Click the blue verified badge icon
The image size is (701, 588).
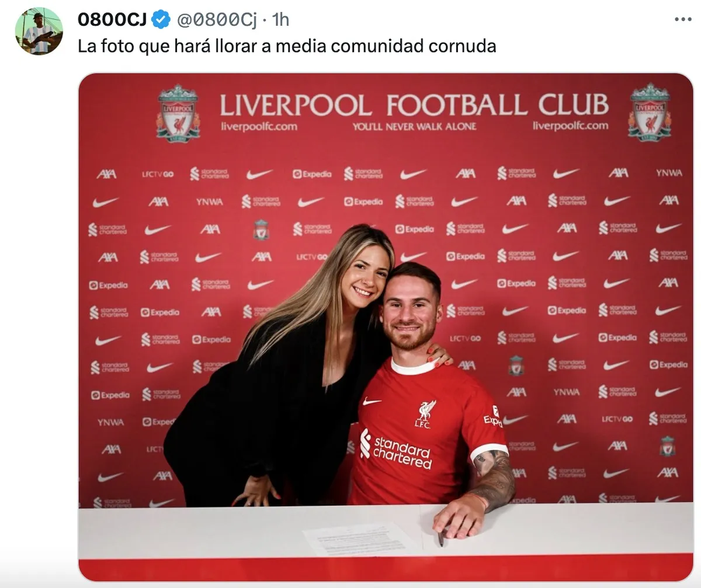[161, 20]
